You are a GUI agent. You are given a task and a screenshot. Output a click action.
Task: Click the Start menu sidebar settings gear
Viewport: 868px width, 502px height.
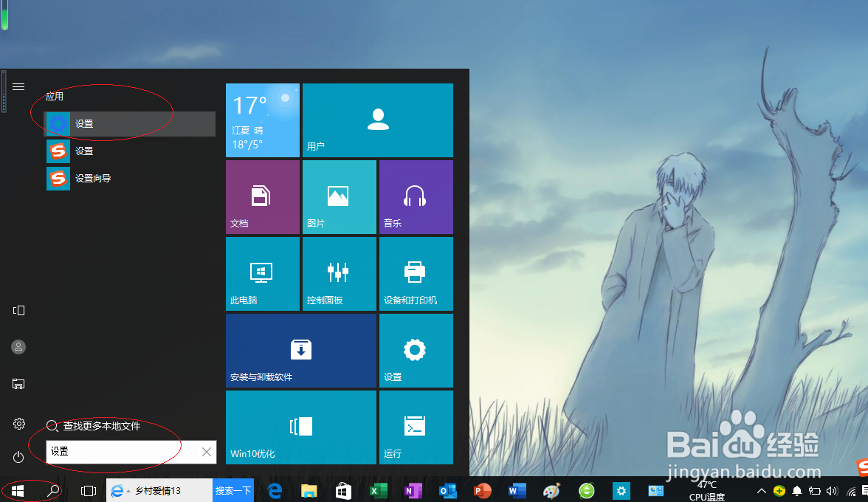(19, 424)
